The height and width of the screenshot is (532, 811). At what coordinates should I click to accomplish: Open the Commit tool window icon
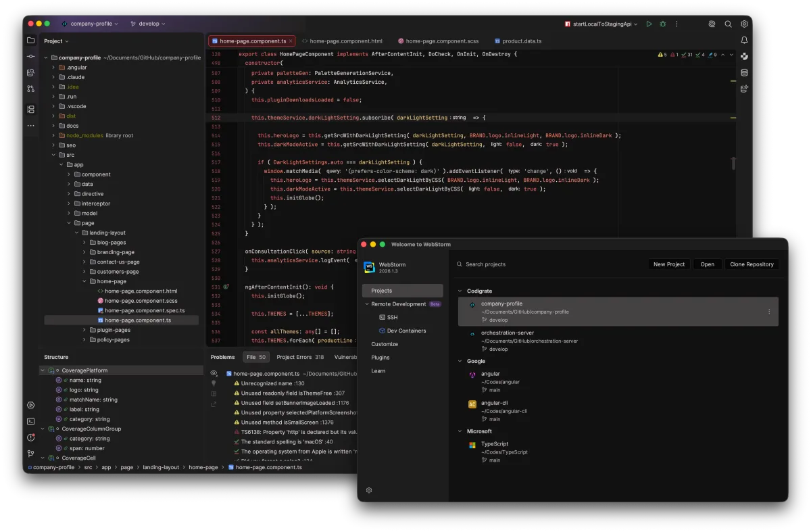[30, 57]
